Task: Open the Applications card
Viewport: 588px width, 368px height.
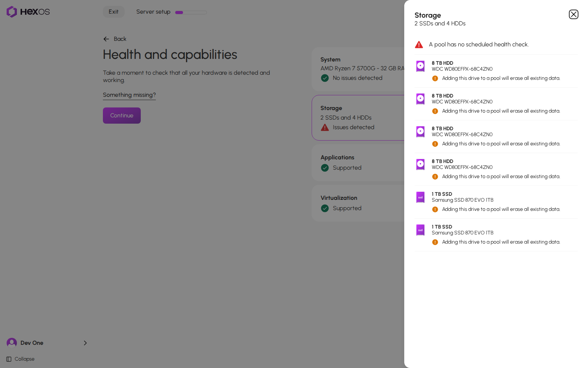Action: (358, 163)
